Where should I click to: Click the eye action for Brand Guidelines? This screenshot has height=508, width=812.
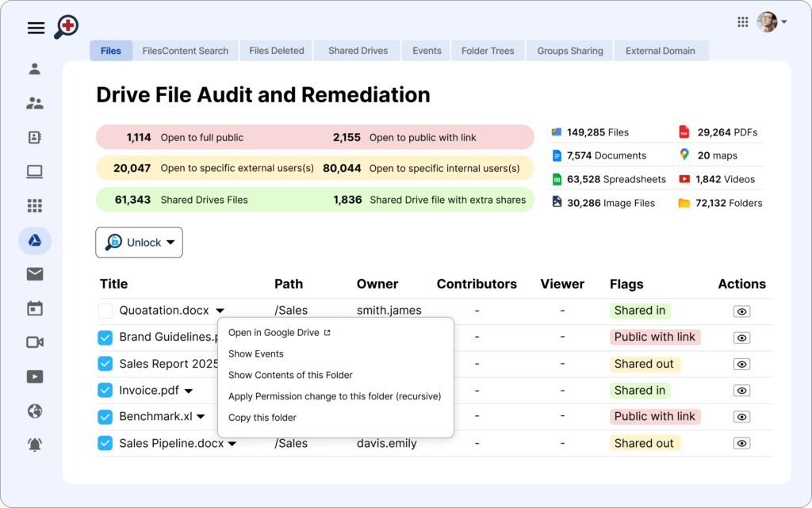click(x=741, y=338)
